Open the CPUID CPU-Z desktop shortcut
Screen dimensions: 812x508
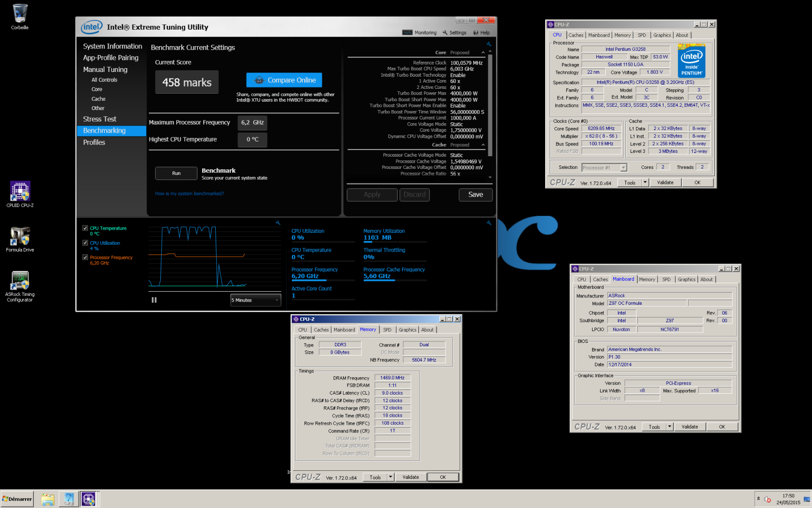tap(20, 194)
